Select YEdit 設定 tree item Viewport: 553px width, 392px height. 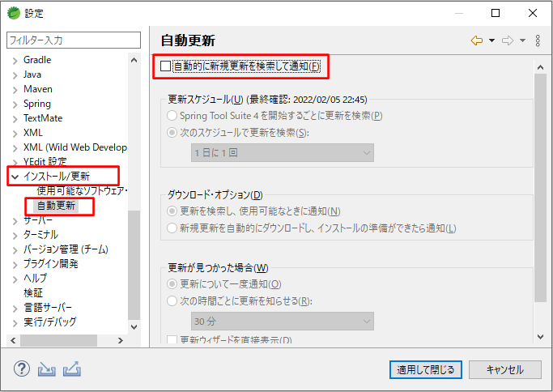(x=45, y=162)
